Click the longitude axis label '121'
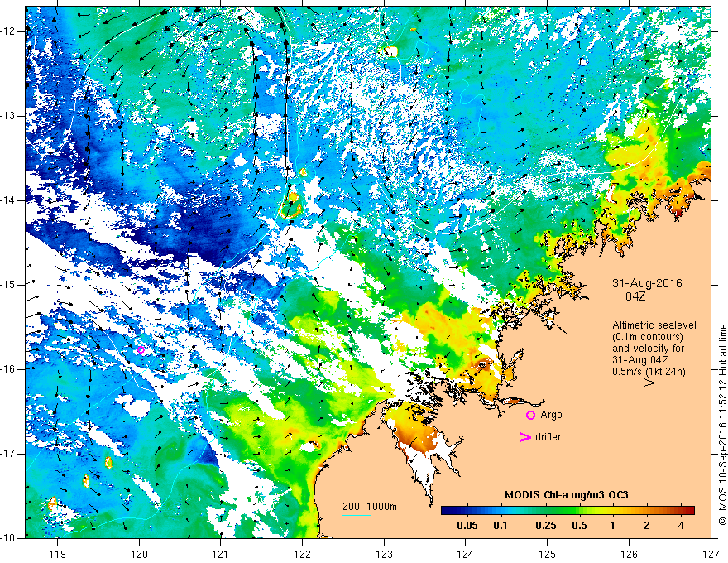 221,554
